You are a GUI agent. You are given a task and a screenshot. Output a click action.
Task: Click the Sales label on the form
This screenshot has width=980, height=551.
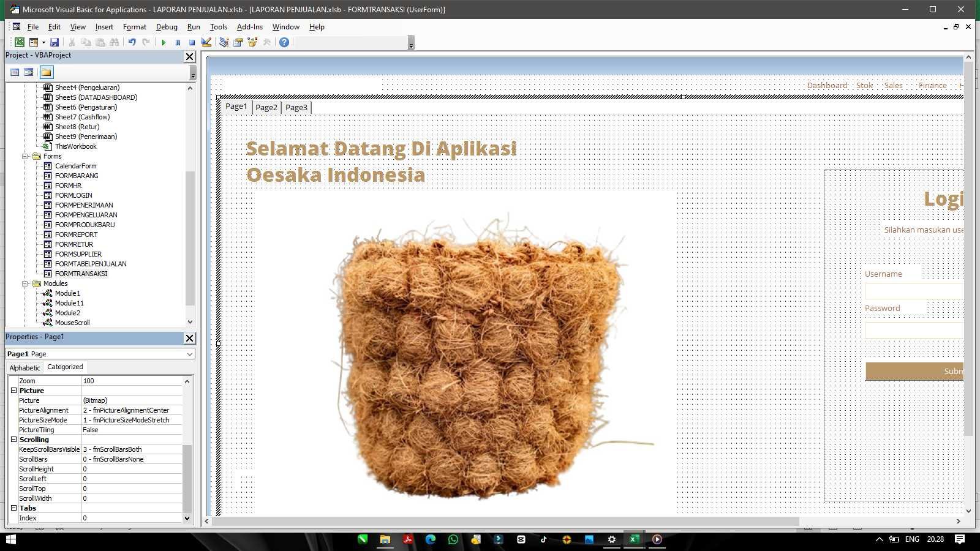(x=894, y=86)
